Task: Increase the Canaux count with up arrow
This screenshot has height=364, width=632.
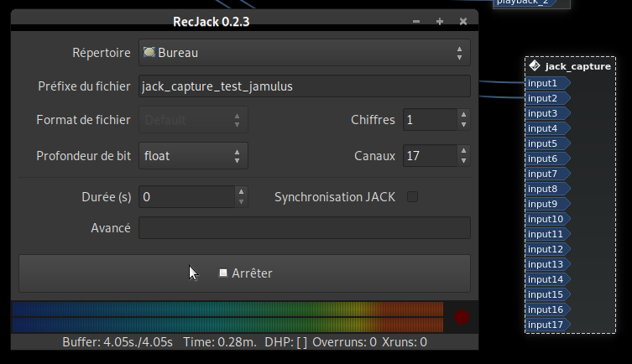Action: (463, 151)
